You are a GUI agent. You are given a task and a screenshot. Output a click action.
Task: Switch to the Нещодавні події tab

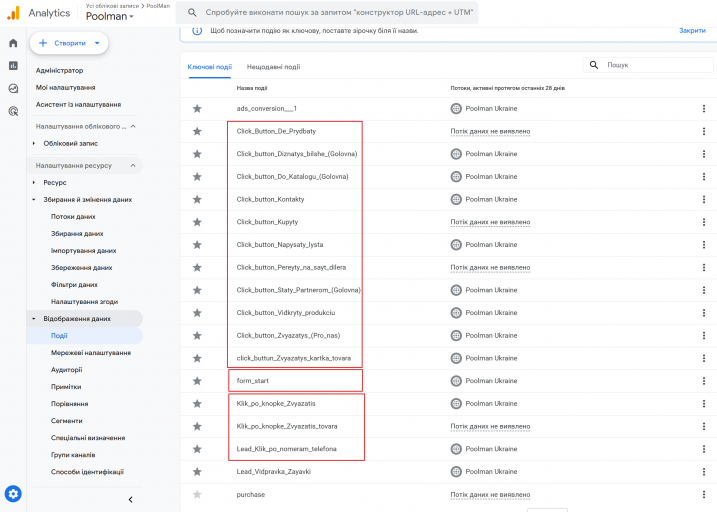[273, 67]
